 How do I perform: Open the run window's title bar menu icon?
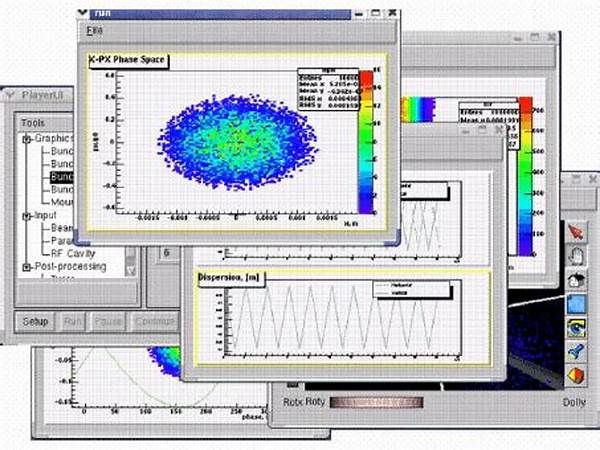coord(83,13)
